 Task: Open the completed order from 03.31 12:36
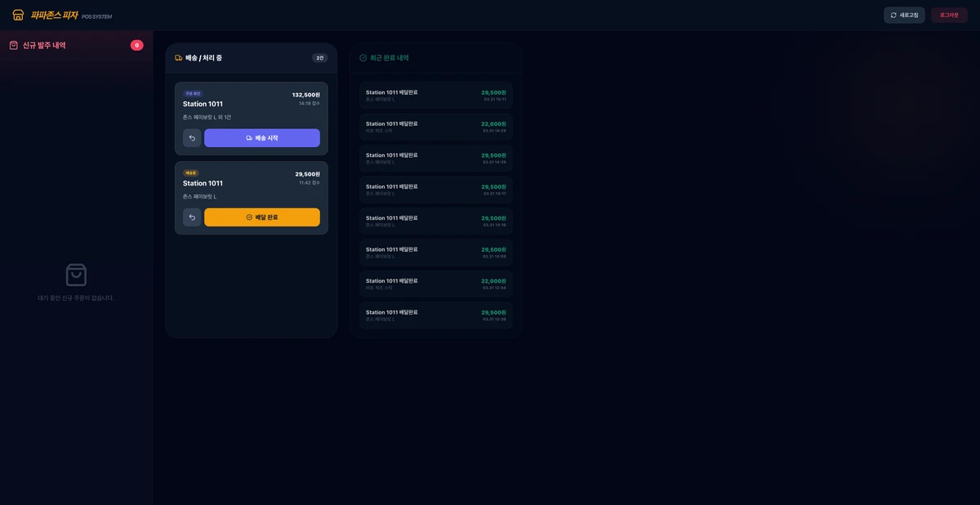tap(435, 315)
